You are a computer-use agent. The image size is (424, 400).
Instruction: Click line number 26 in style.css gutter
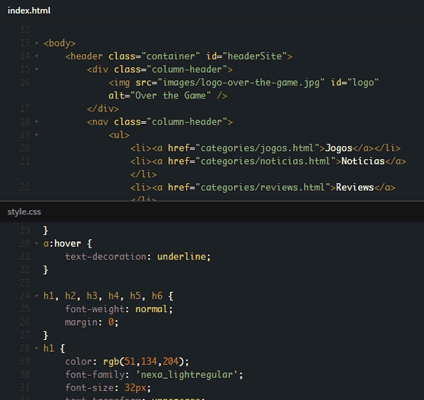(x=25, y=322)
